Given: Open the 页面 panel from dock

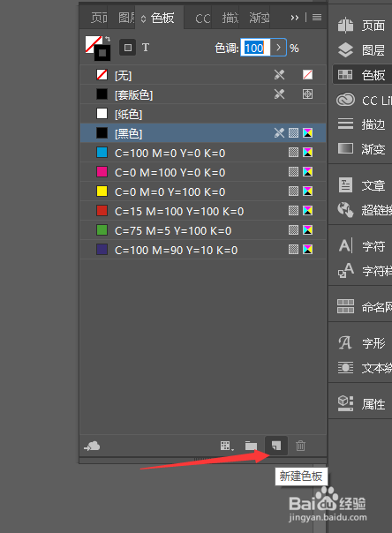Looking at the screenshot, I should pos(361,26).
